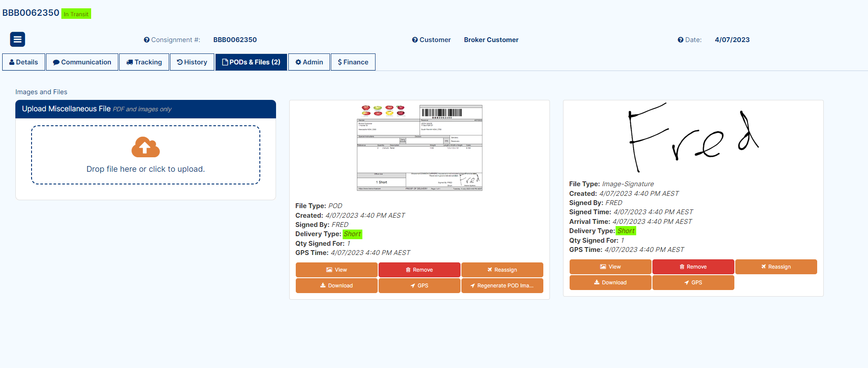Click help icon beside Consignment #
The width and height of the screenshot is (868, 368).
pyautogui.click(x=147, y=40)
